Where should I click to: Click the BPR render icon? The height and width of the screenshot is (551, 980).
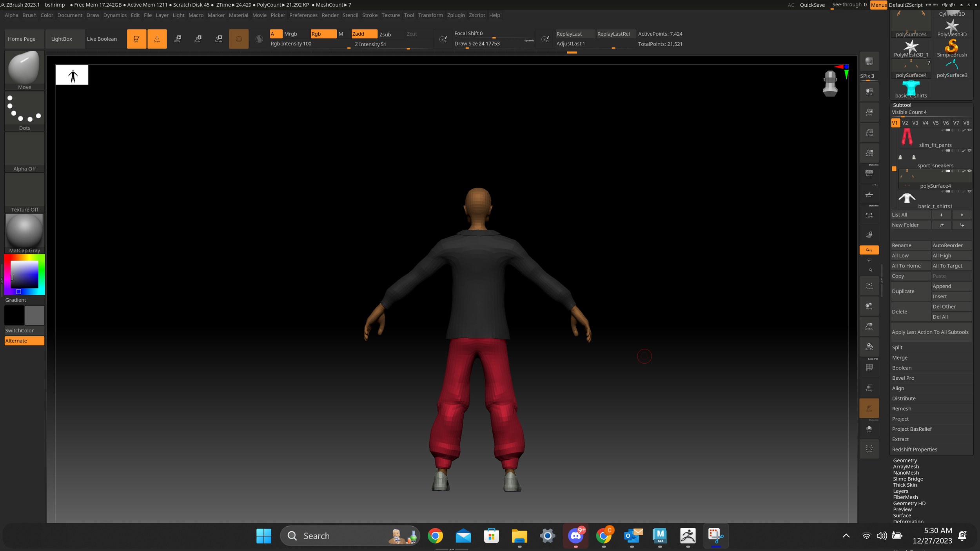(x=869, y=62)
